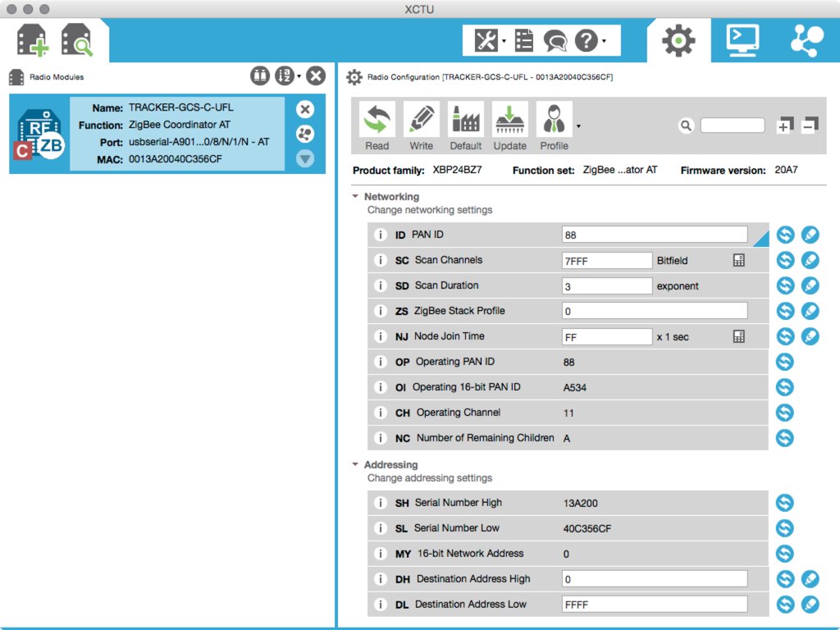Open the Discover radio modules search icon

(78, 40)
